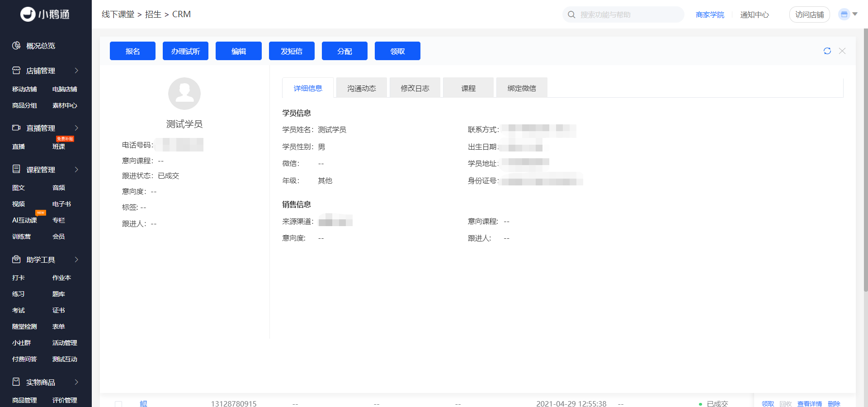Expand the 实物商品 section chevron
This screenshot has width=868, height=407.
point(76,382)
